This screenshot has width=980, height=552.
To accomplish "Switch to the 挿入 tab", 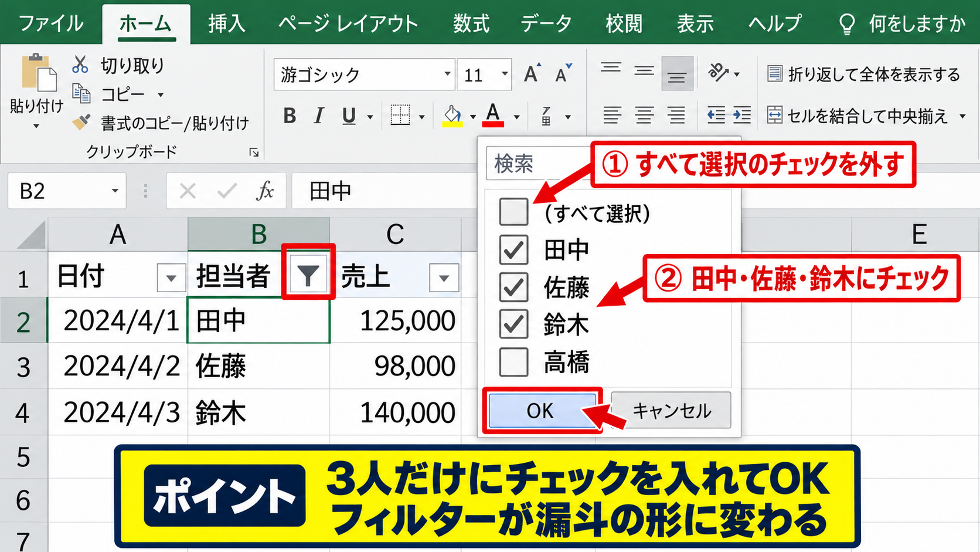I will pos(227,23).
